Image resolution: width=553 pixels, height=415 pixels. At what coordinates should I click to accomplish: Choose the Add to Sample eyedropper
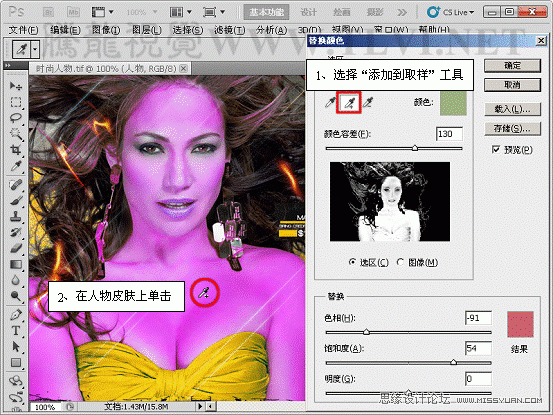tap(349, 103)
